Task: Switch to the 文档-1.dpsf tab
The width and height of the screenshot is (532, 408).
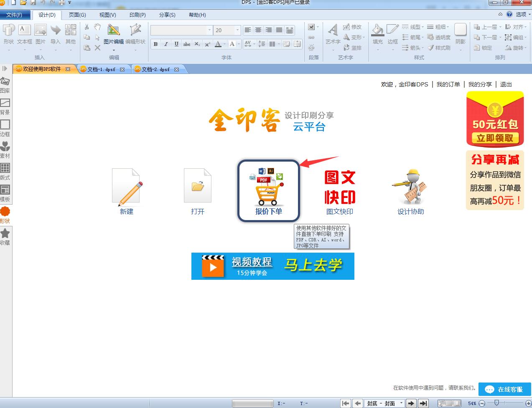Action: (102, 69)
